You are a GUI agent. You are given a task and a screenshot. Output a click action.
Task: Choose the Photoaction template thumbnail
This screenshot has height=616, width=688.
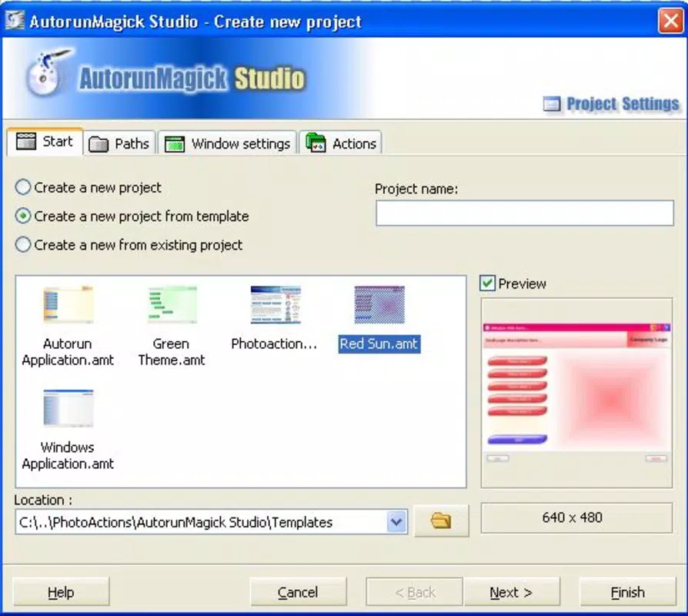276,305
